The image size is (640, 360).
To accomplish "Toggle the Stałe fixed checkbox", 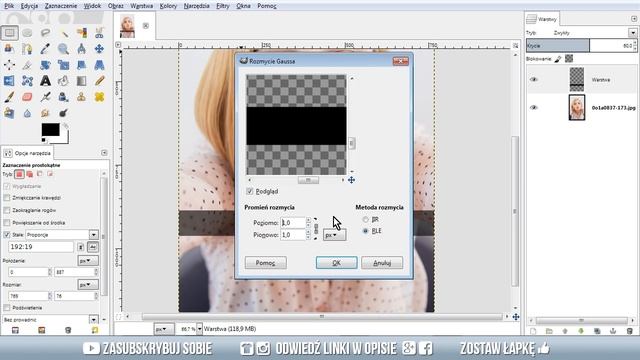I will (x=7, y=235).
